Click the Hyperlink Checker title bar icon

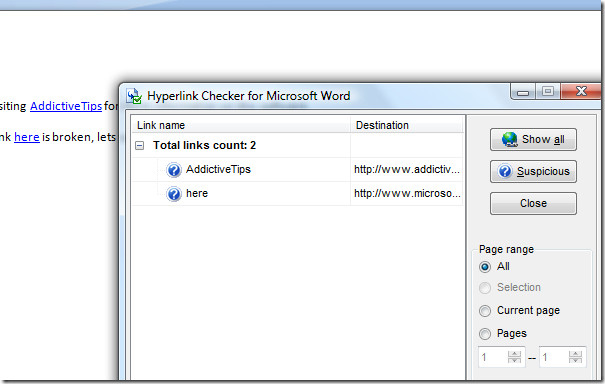[134, 96]
